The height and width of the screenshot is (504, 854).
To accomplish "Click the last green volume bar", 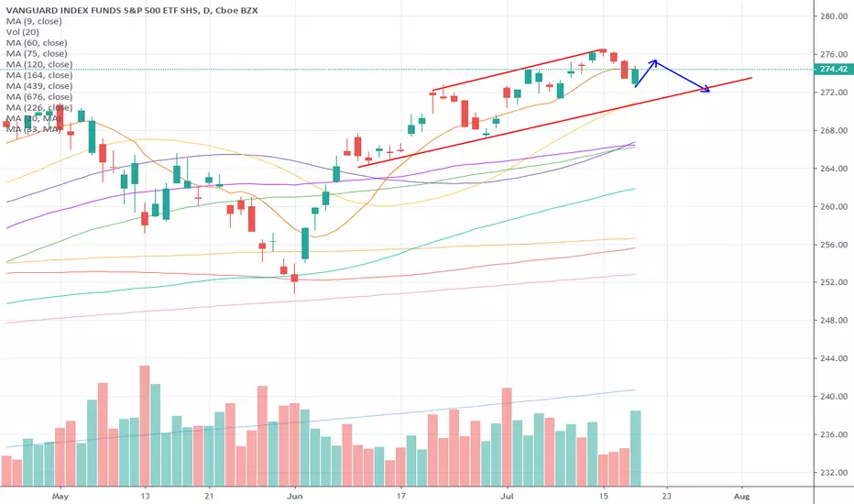I will 636,448.
